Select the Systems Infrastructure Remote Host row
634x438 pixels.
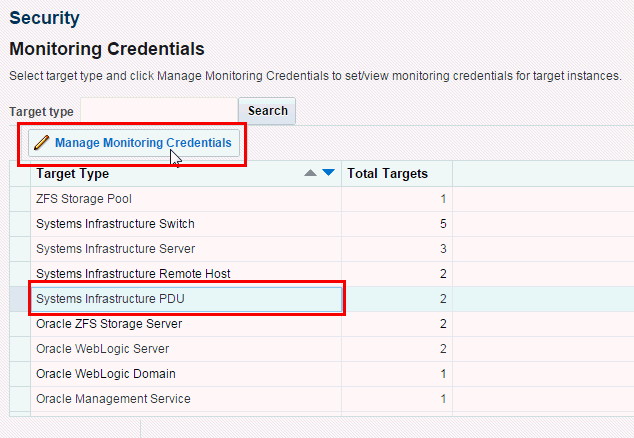coord(133,274)
